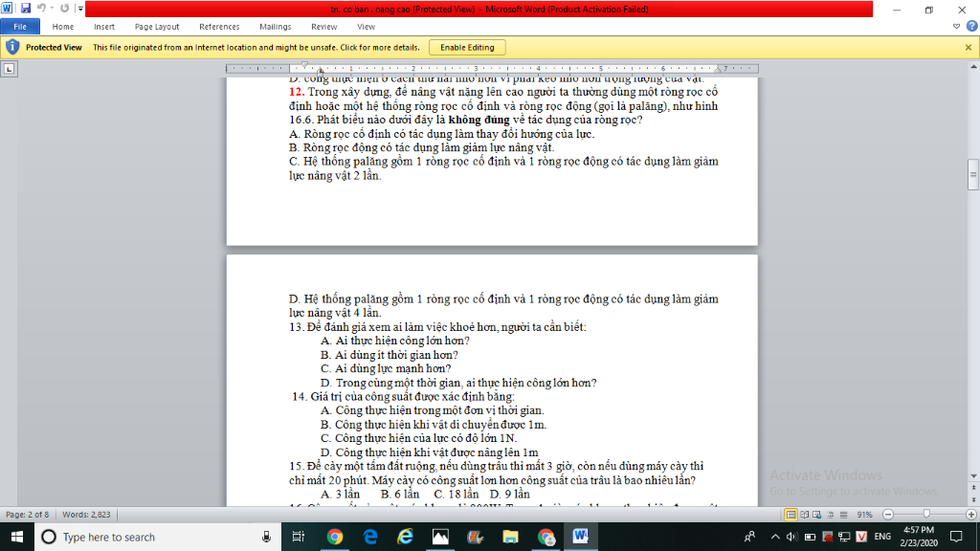Switch to the Mailings tab
Screen dimensions: 980x551
[275, 27]
